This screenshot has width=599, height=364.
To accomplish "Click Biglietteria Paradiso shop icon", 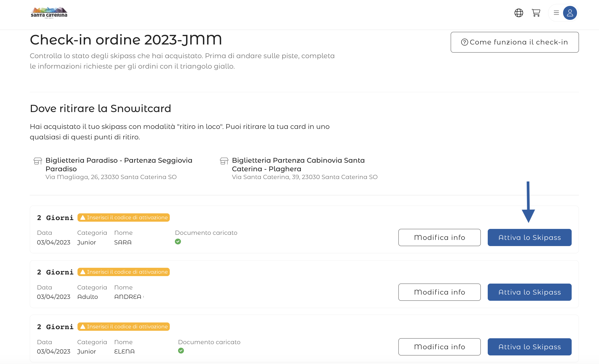I will pyautogui.click(x=38, y=161).
